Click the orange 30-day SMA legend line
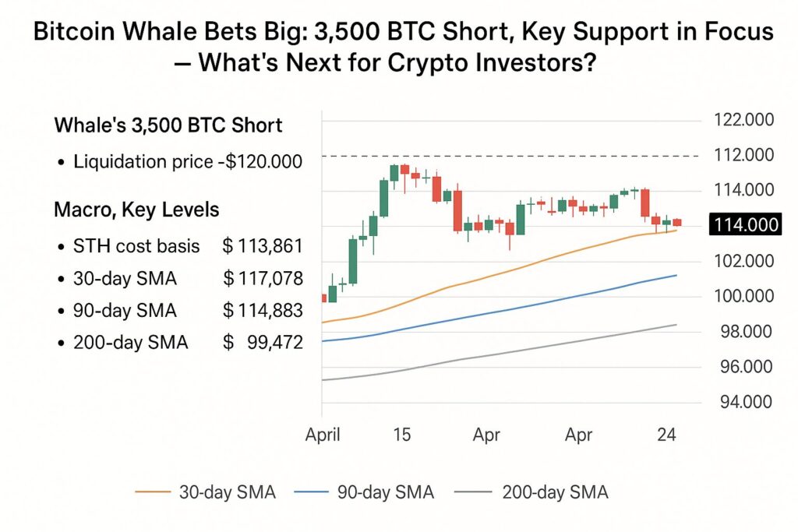 coord(153,492)
